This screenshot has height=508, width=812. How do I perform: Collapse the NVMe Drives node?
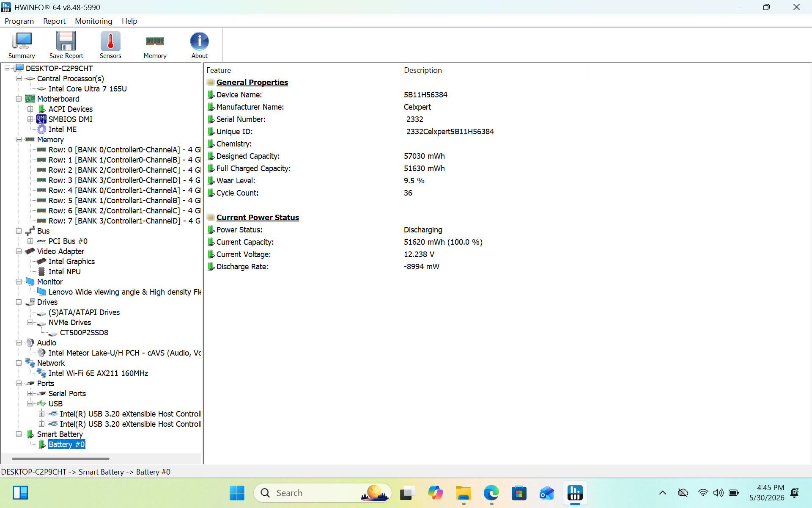(x=30, y=323)
